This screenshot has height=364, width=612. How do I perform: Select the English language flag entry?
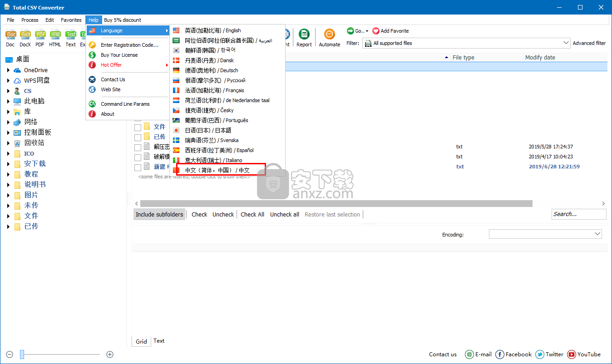click(x=227, y=30)
